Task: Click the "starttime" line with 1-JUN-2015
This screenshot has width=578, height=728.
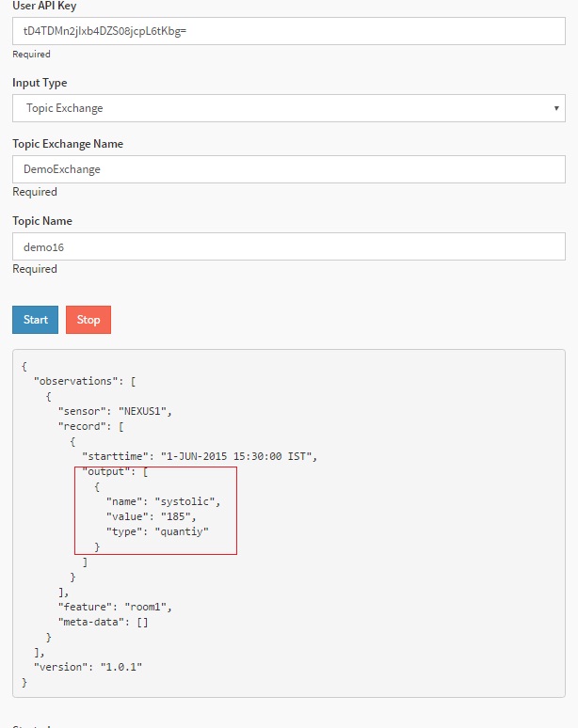Action: pyautogui.click(x=200, y=456)
